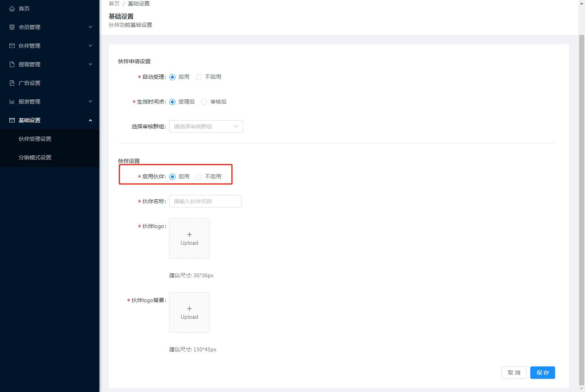Click the 伙伴设置 section heading
Screen dimensions: 585x392
129,161
